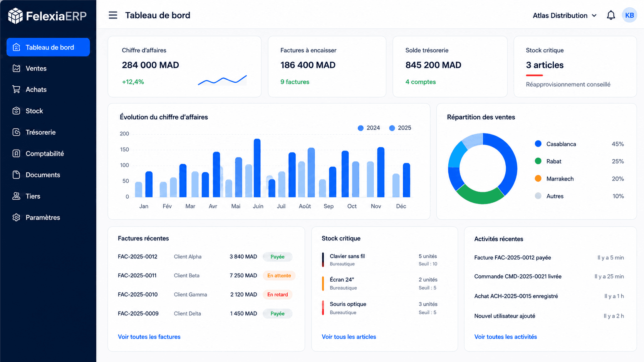
Task: Click the revenue sparkline trend chart
Action: point(222,80)
